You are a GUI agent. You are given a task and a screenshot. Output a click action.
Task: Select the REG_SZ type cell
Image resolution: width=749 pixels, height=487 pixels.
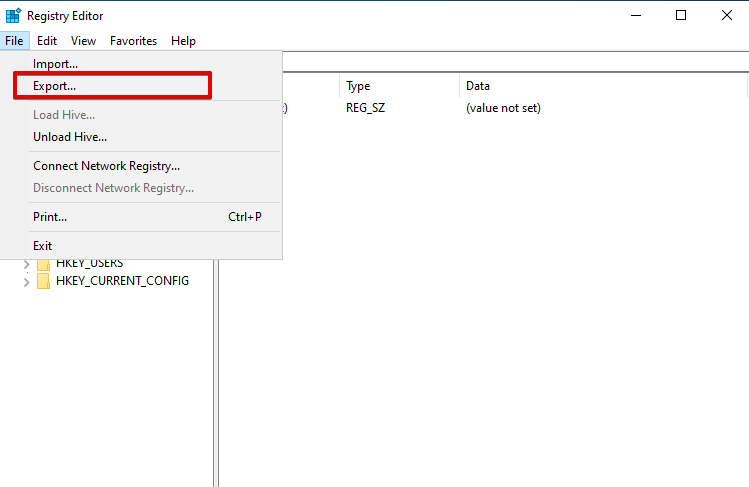coord(365,108)
